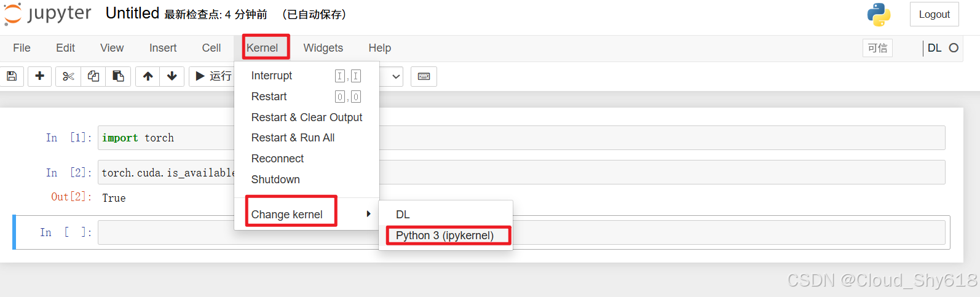Select Restart & Clear Output
This screenshot has width=980, height=297.
tap(307, 117)
